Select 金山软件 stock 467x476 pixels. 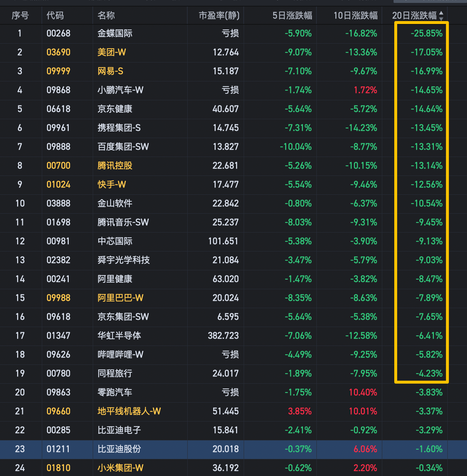[115, 203]
